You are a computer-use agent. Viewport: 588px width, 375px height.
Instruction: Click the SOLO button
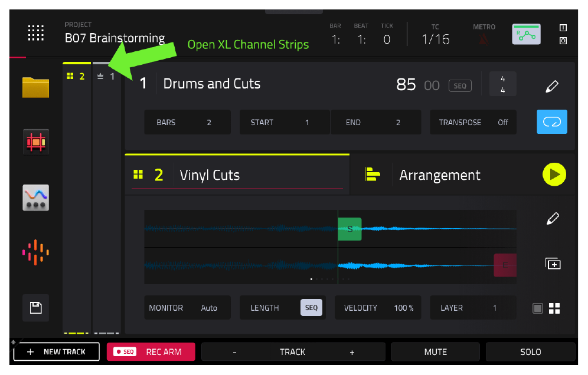(x=530, y=352)
